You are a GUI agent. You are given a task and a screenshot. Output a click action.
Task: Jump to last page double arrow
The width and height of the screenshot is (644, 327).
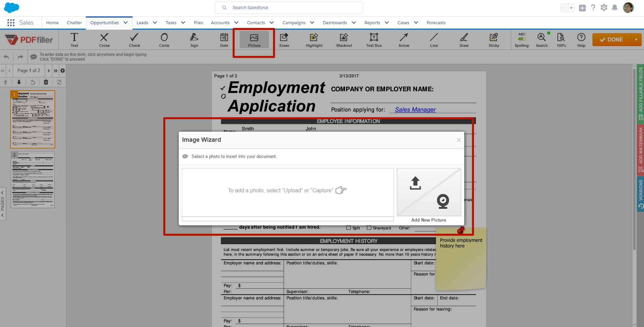[x=56, y=71]
